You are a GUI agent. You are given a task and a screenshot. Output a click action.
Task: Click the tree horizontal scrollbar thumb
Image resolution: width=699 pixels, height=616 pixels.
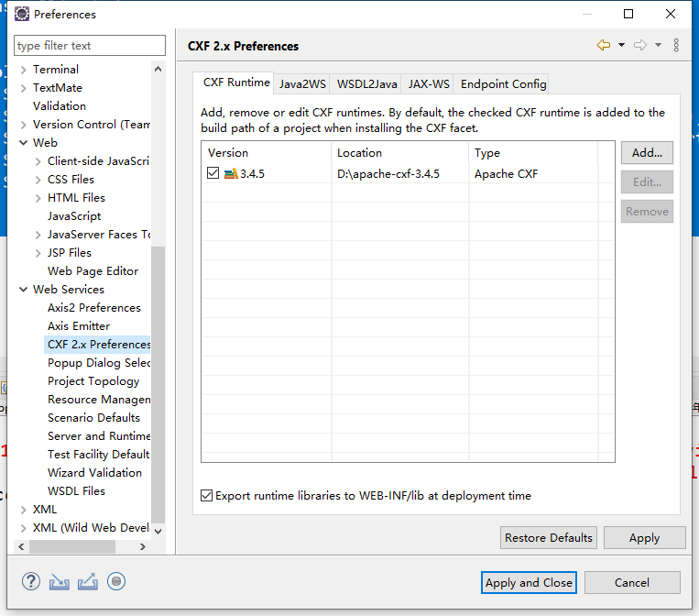pyautogui.click(x=72, y=546)
